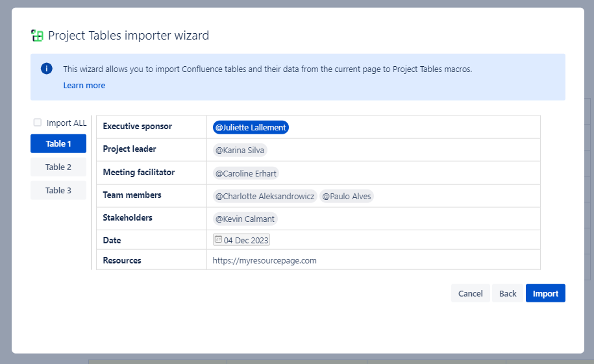Click the @Charlotte Aleksandrowicz mention

pyautogui.click(x=265, y=196)
